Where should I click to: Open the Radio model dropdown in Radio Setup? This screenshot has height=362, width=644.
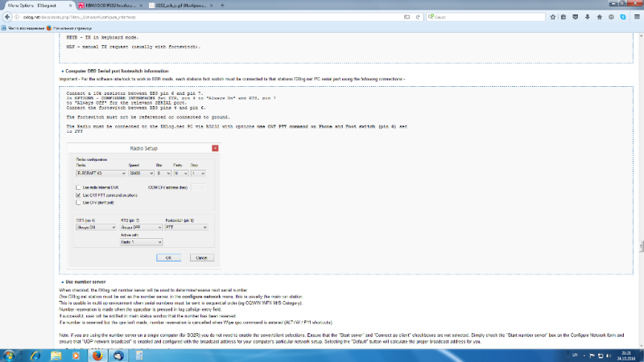click(x=101, y=174)
